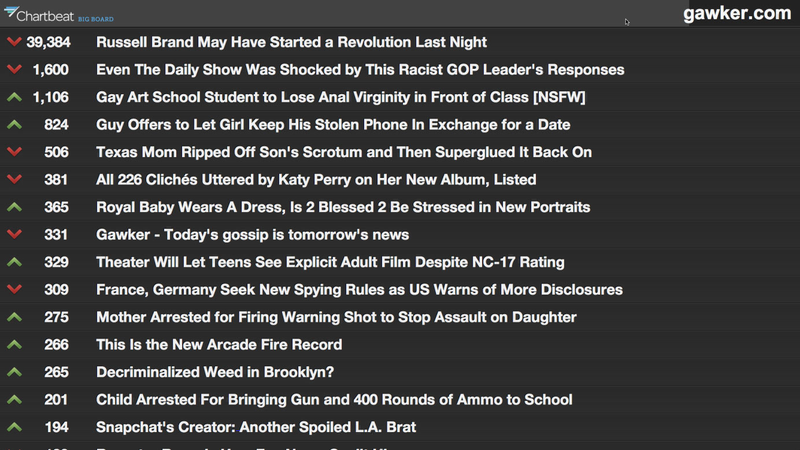
Task: Open Theater Will Let Teens See Film headline
Action: pos(330,262)
